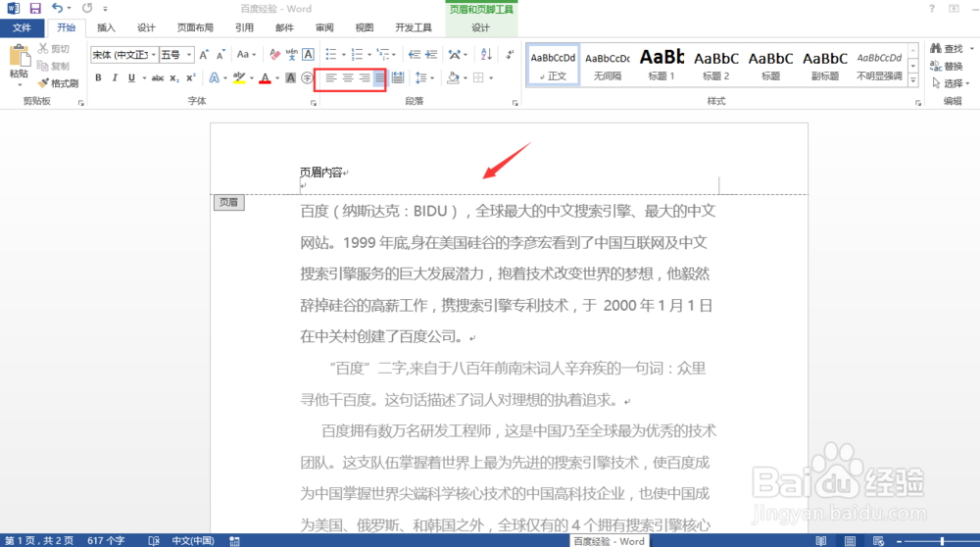The image size is (980, 547).
Task: Toggle Italic formatting
Action: [x=115, y=78]
